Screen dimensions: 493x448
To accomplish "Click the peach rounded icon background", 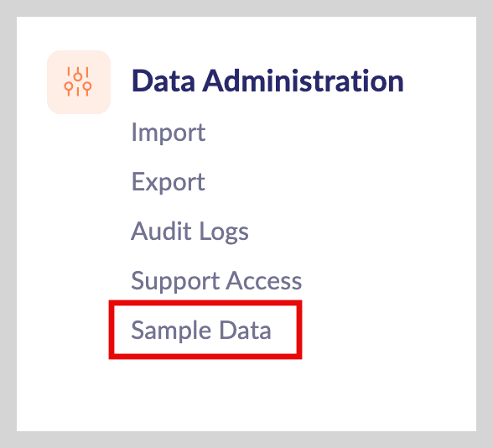I will (x=79, y=82).
